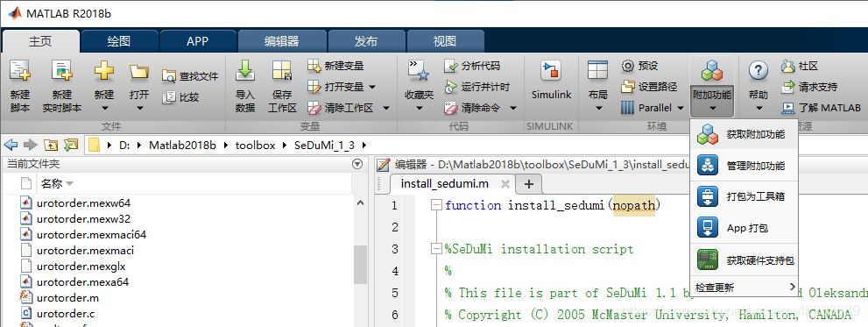Expand the Open Variable (打开变量) dropdown

click(372, 87)
